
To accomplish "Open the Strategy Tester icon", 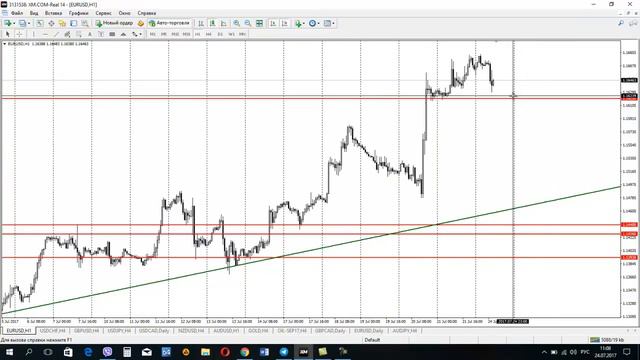I will [85, 23].
